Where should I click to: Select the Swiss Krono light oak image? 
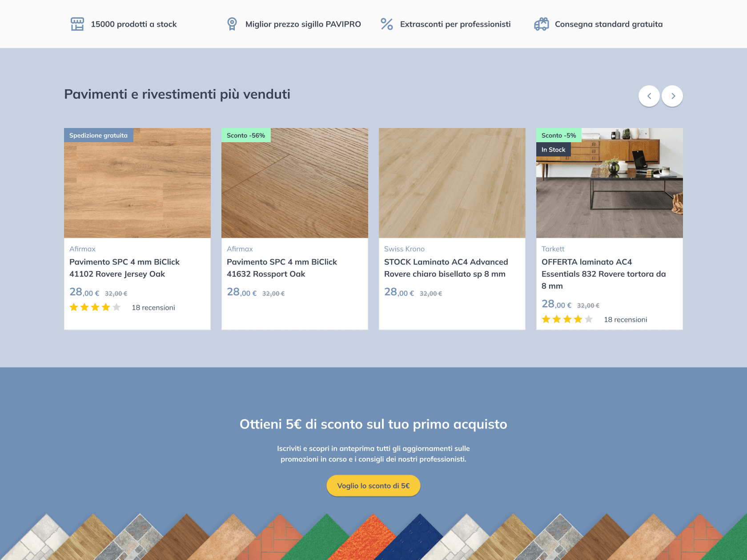[x=452, y=183]
